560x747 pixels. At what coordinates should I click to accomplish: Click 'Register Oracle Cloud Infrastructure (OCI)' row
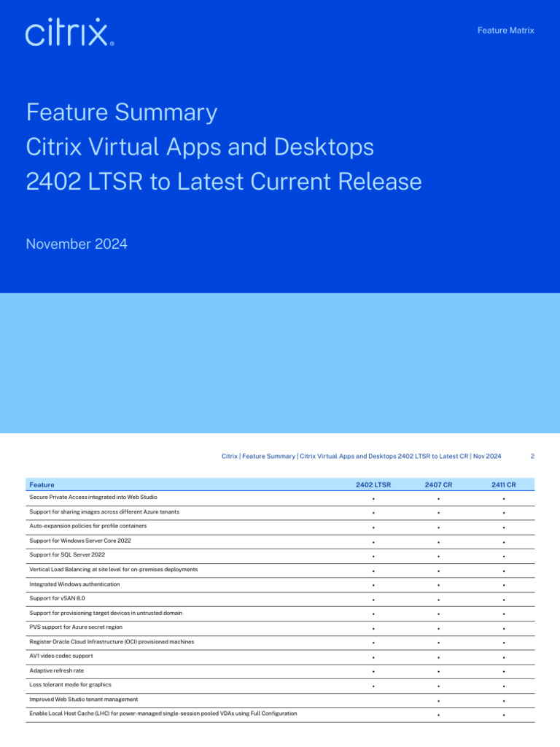pyautogui.click(x=280, y=643)
